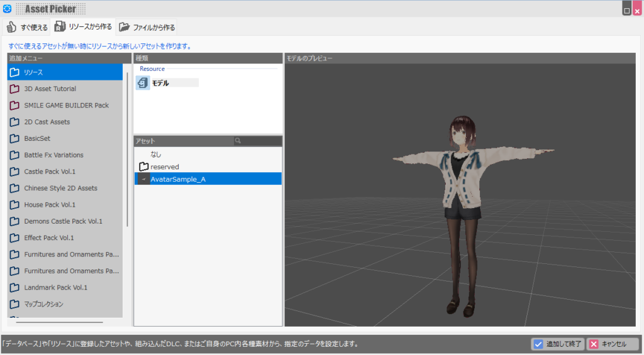This screenshot has height=355, width=644.
Task: Open the ファイルから作る tab
Action: [x=147, y=27]
